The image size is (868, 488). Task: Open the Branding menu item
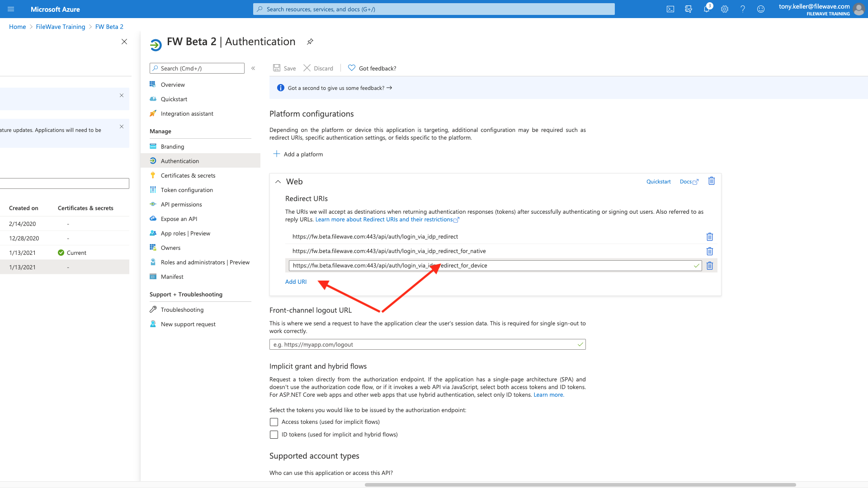[172, 146]
